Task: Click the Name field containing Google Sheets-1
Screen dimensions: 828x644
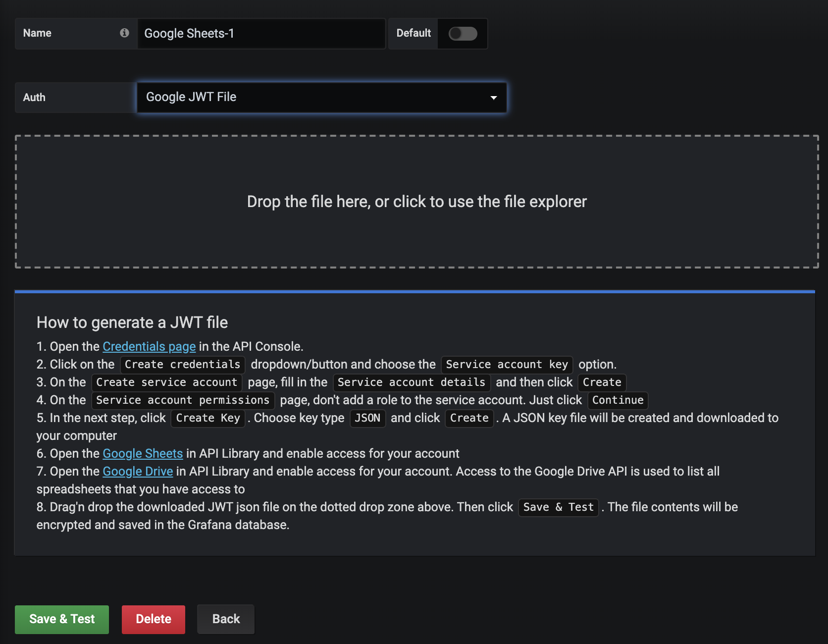Action: click(261, 33)
